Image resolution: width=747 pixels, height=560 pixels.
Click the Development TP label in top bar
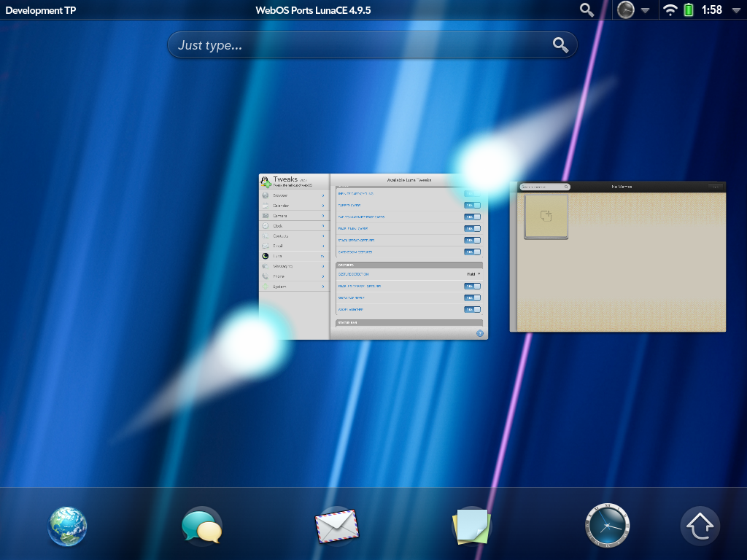[41, 10]
